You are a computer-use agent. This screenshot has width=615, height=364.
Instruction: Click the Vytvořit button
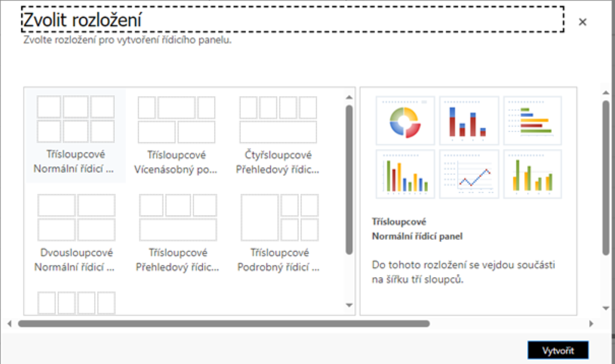tap(558, 351)
